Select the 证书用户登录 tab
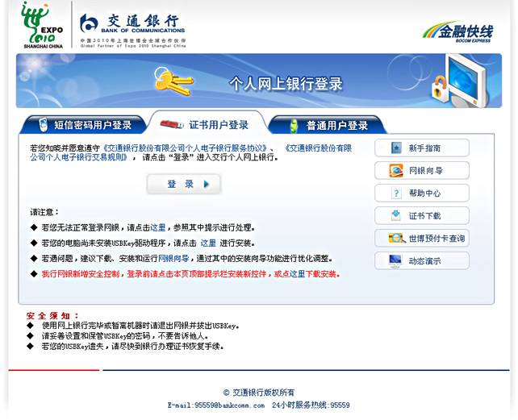The image size is (518, 420). click(207, 123)
